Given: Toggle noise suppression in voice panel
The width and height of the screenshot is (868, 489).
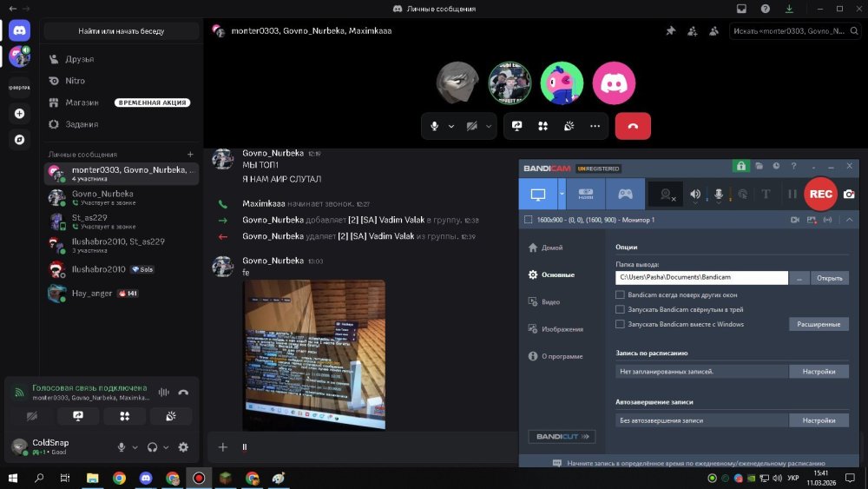Looking at the screenshot, I should pyautogui.click(x=164, y=392).
